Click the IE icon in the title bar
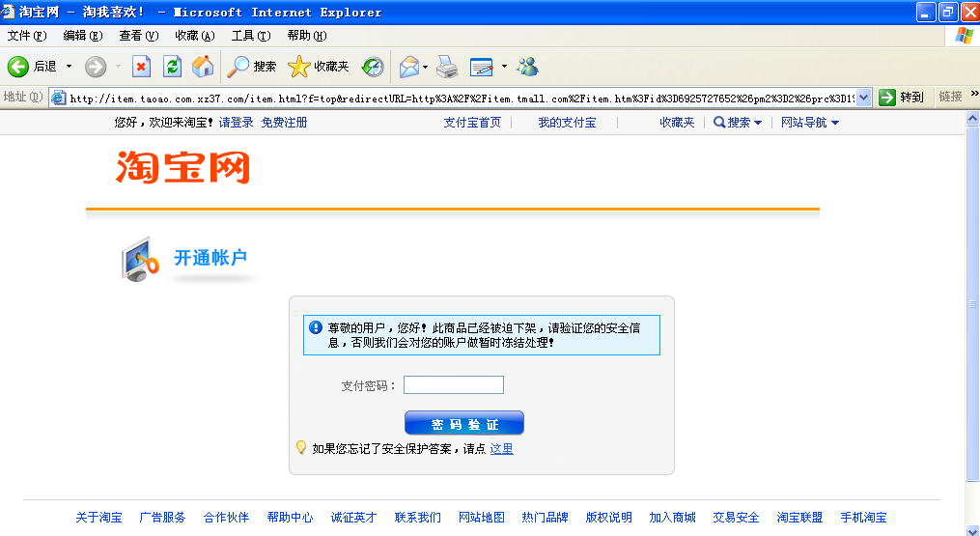The width and height of the screenshot is (980, 536). [x=8, y=12]
